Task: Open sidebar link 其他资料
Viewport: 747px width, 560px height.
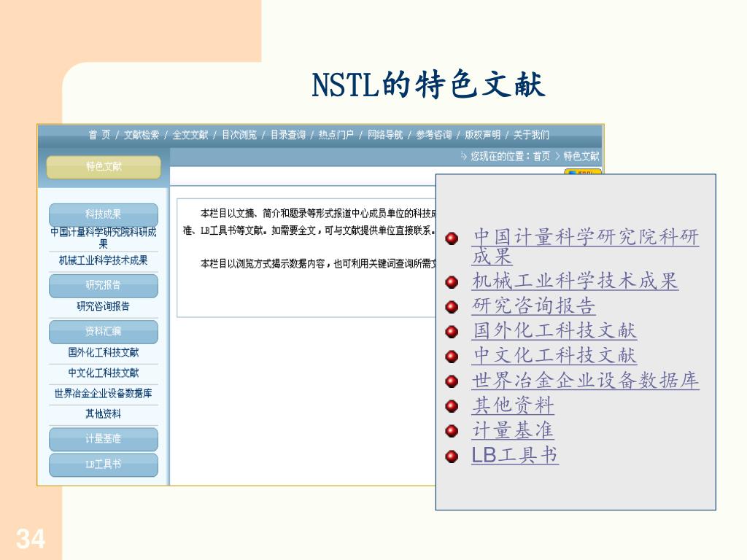Action: (104, 414)
